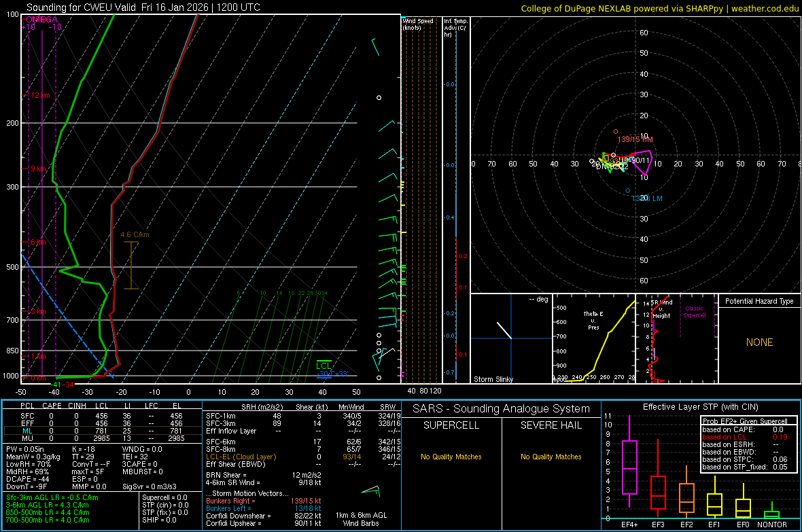
Task: Click the 'SFC-1km' kinematics row
Action: [x=303, y=416]
